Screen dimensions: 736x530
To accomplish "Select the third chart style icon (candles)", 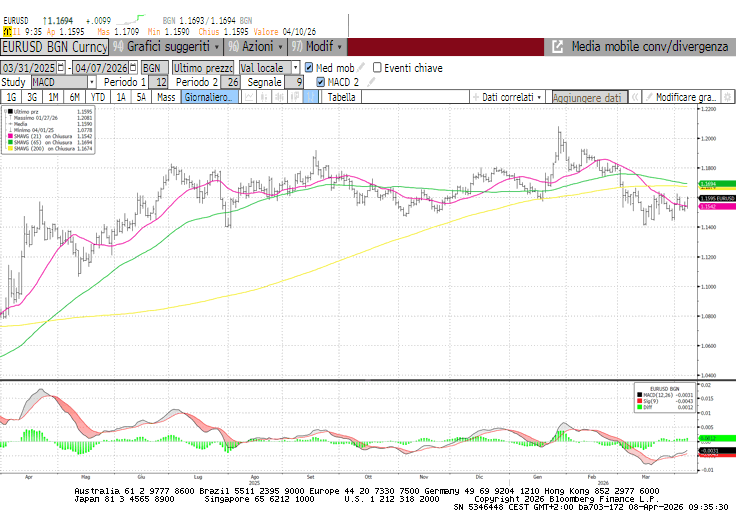I will (x=280, y=97).
